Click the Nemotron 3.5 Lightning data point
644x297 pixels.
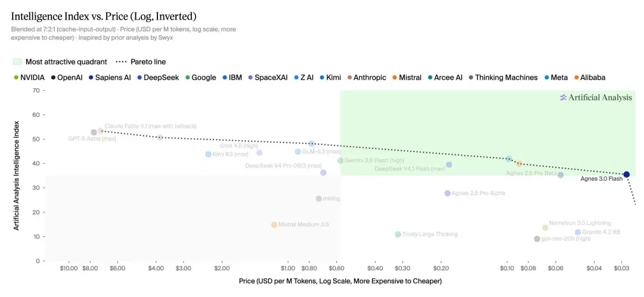[545, 228]
